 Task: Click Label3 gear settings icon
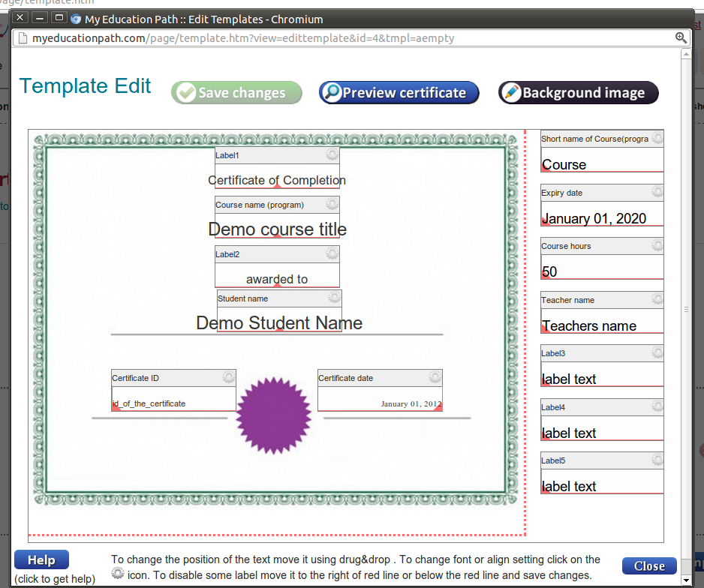click(657, 353)
